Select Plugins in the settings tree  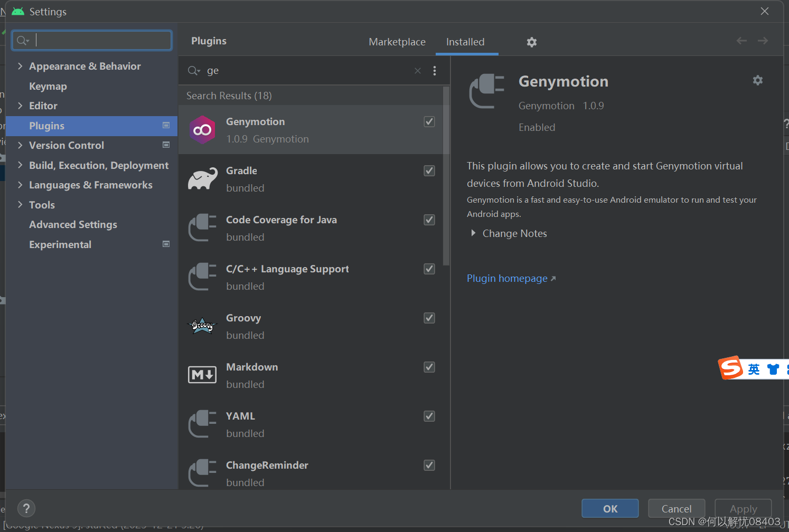point(92,126)
